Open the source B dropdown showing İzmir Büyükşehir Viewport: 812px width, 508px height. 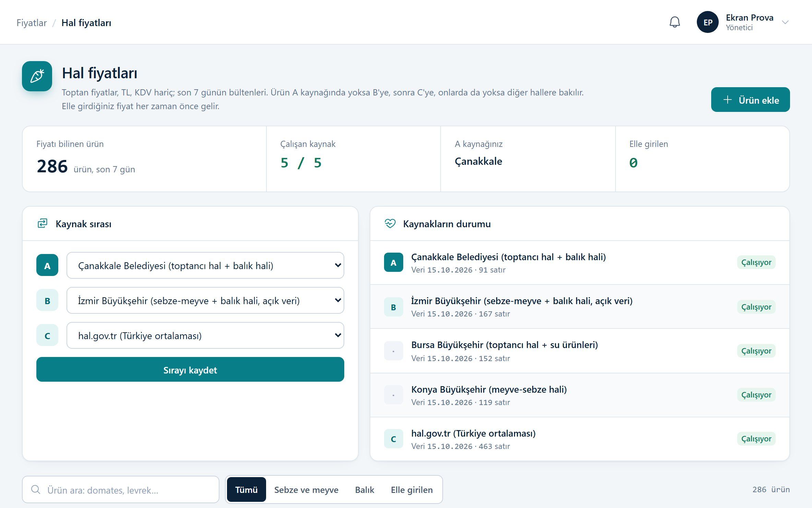coord(205,300)
